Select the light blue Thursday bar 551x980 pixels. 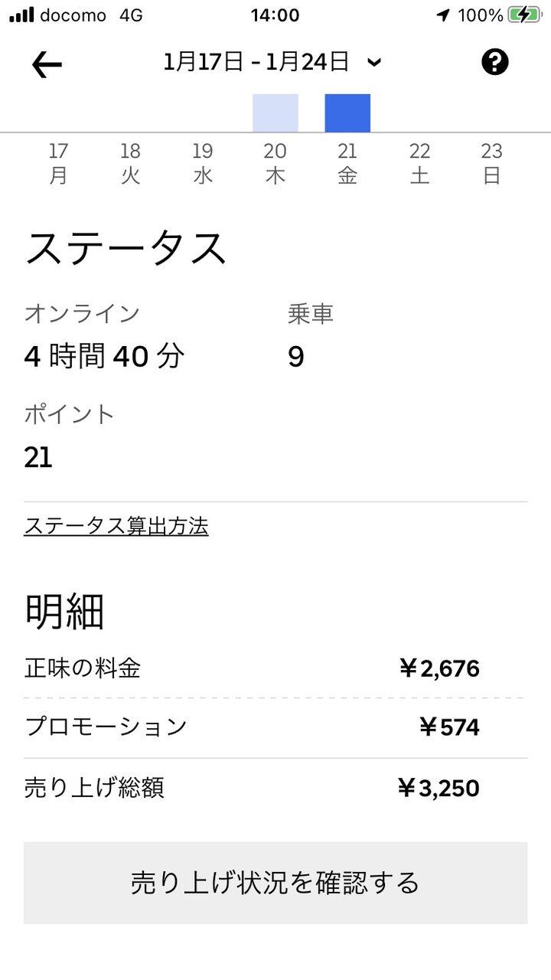pyautogui.click(x=275, y=113)
